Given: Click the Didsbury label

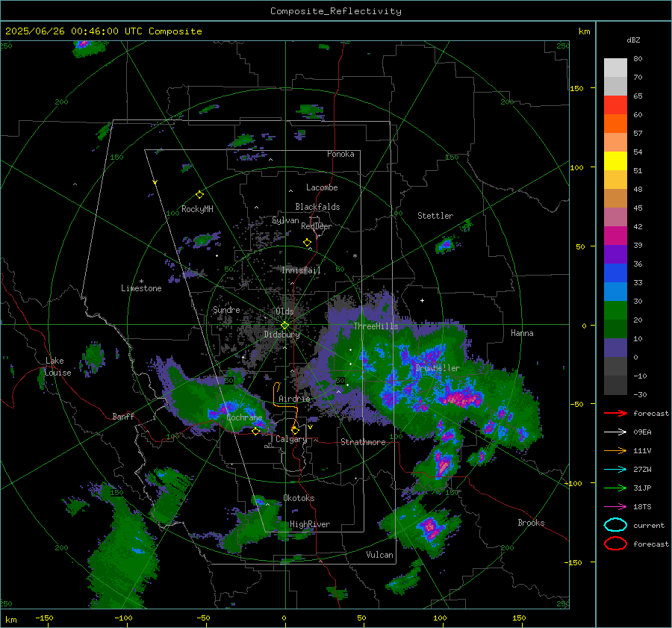Looking at the screenshot, I should [x=281, y=335].
